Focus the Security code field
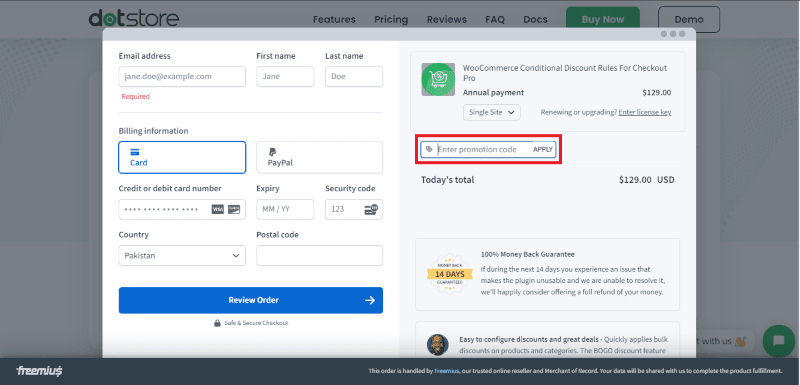The width and height of the screenshot is (800, 385). click(354, 210)
